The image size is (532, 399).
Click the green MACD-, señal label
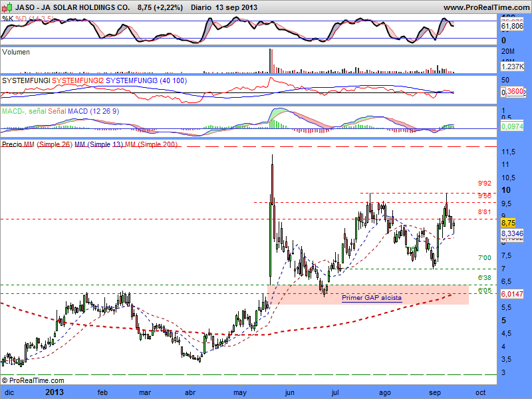[x=24, y=111]
